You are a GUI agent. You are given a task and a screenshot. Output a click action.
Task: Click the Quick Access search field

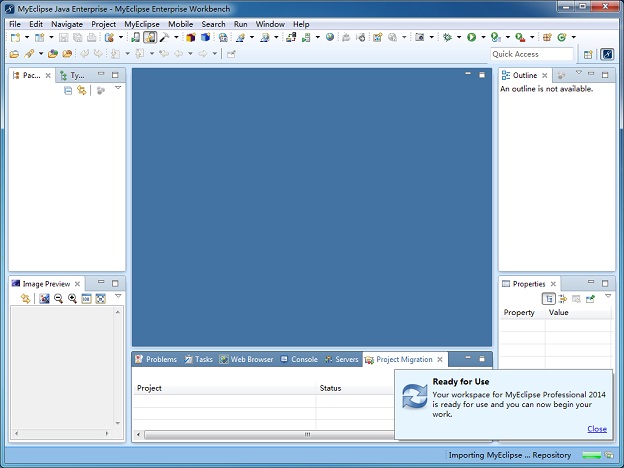(x=532, y=54)
